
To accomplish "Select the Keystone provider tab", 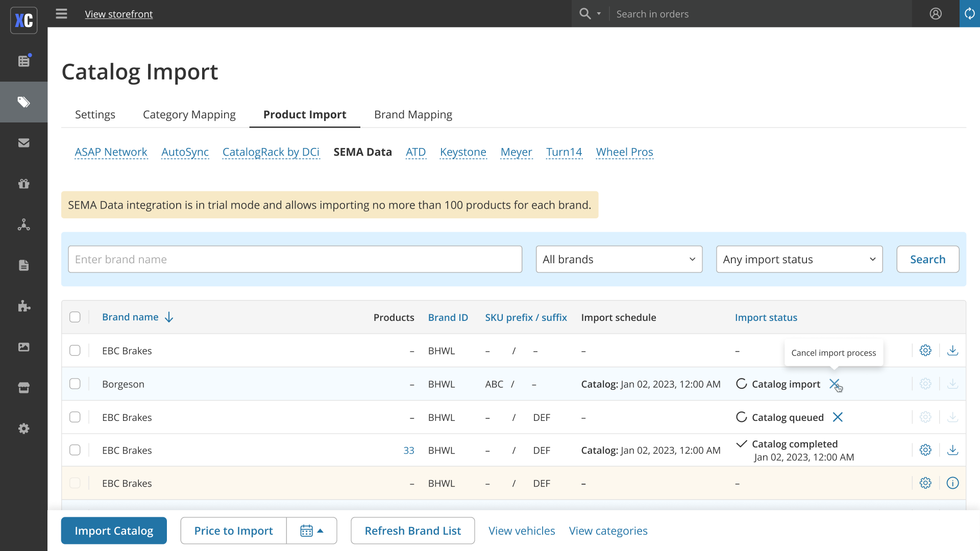I will point(463,152).
